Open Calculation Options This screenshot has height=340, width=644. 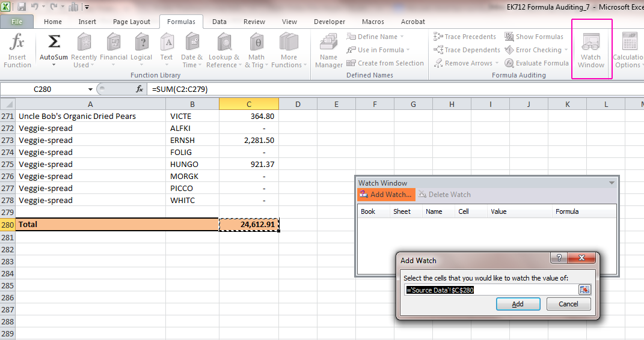(628, 50)
